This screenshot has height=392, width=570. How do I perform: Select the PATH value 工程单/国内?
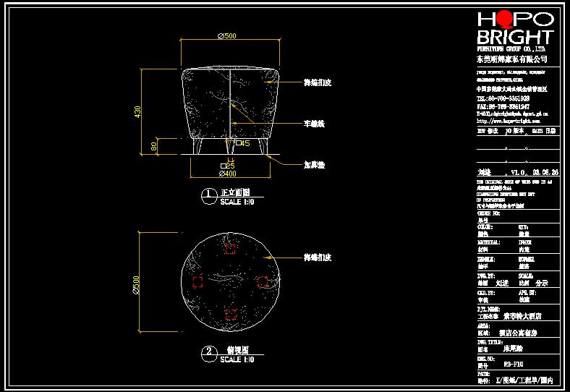524,380
